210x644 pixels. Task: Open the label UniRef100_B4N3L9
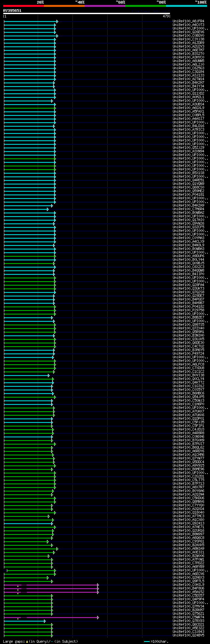click(188, 245)
